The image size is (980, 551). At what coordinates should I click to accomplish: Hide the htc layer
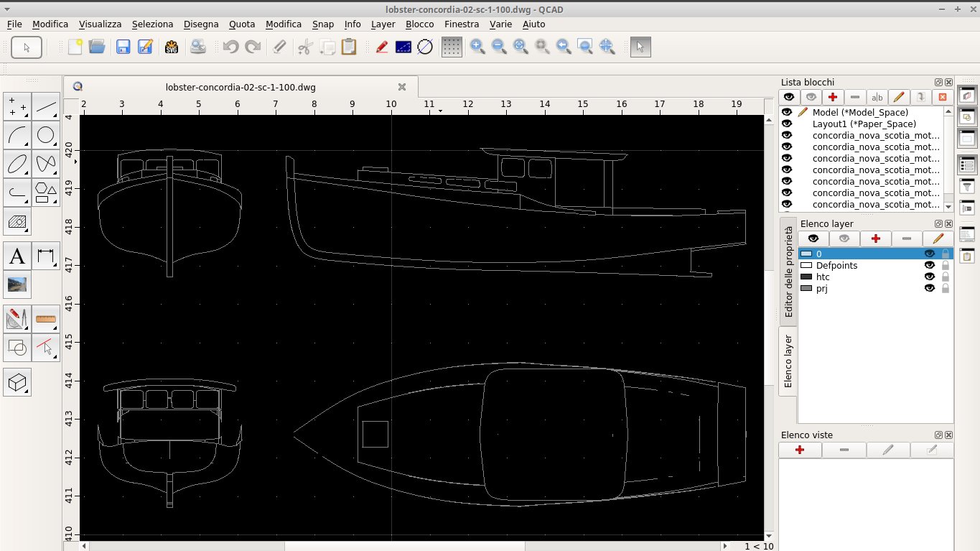click(x=930, y=277)
